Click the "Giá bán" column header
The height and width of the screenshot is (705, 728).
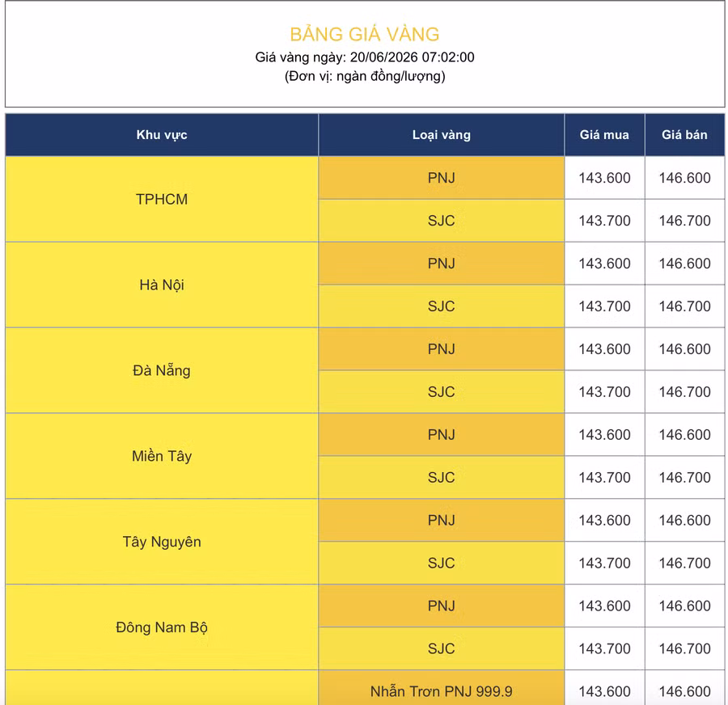point(684,134)
